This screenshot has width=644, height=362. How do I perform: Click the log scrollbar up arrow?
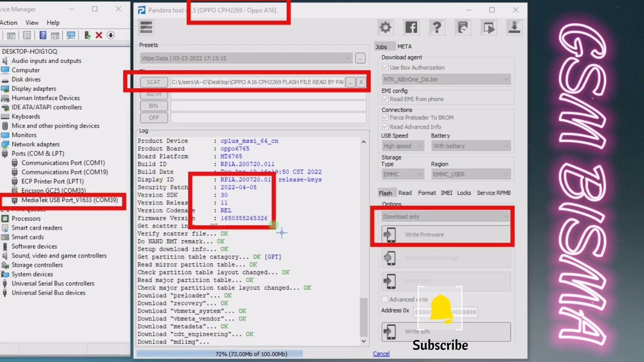(364, 142)
